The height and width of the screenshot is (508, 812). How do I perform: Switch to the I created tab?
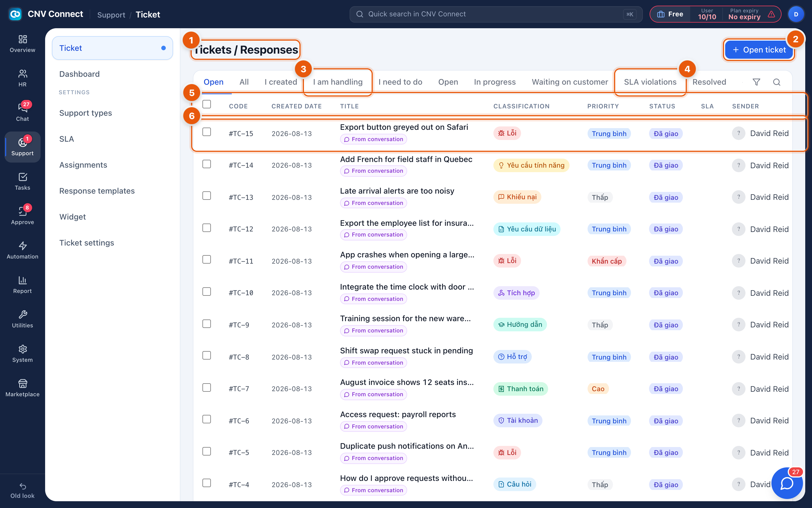pyautogui.click(x=281, y=82)
